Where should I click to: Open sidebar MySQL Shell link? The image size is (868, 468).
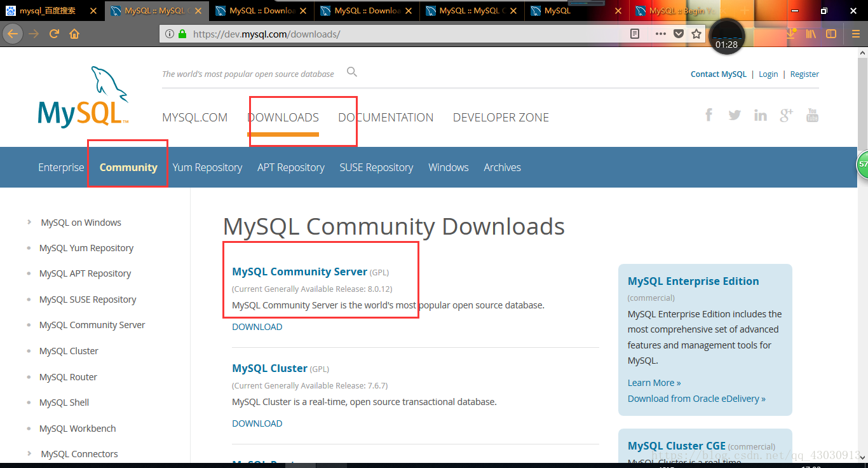[64, 403]
